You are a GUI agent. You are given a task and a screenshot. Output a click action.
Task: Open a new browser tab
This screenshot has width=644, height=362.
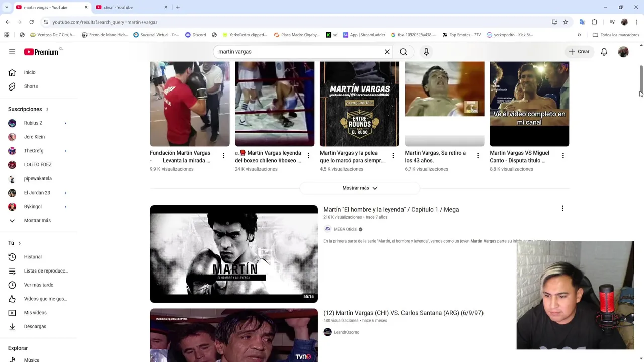(x=178, y=7)
